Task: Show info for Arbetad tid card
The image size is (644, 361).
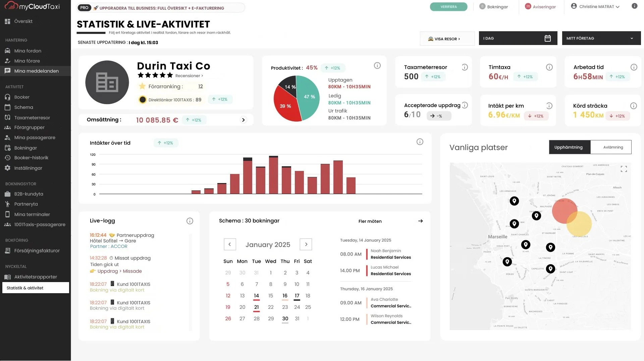Action: (x=634, y=67)
